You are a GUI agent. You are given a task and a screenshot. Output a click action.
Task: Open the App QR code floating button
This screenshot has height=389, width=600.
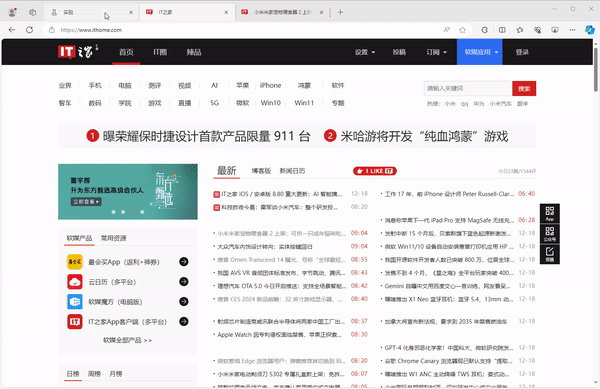(549, 213)
